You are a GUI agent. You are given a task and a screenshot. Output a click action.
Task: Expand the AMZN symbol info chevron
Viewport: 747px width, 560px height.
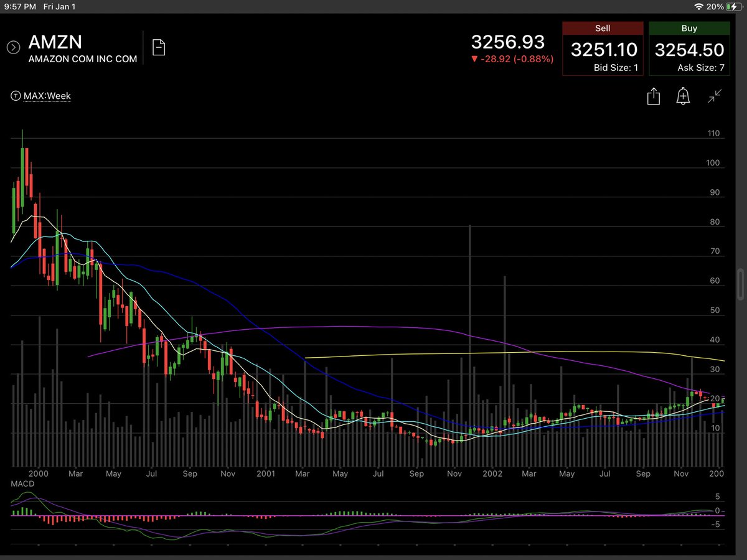pyautogui.click(x=12, y=45)
